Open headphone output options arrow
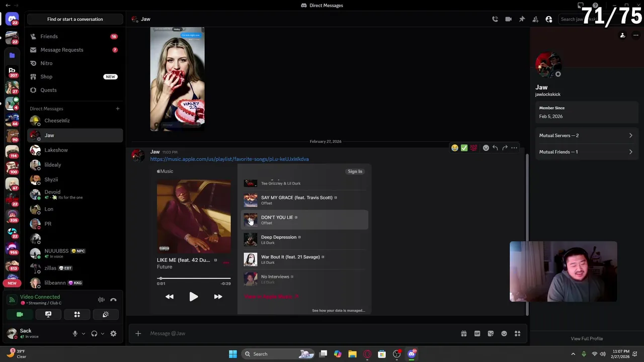644x362 pixels. pyautogui.click(x=103, y=333)
